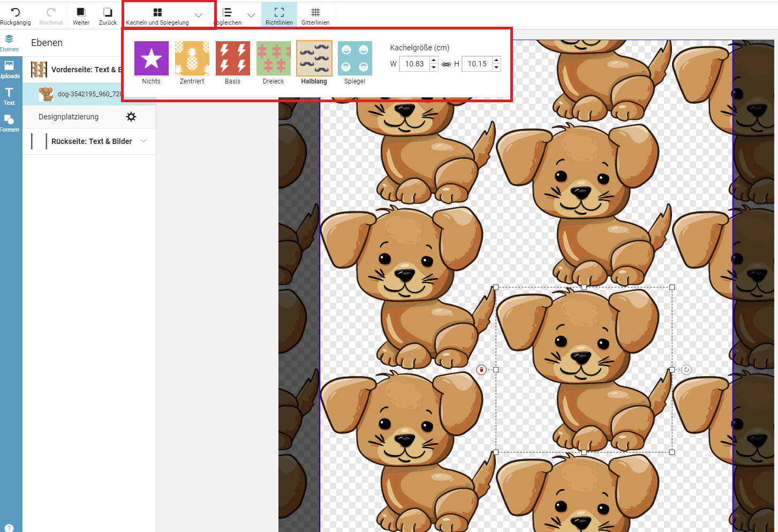Click the rotate handle on selected dog
The width and height of the screenshot is (778, 532).
pyautogui.click(x=686, y=369)
